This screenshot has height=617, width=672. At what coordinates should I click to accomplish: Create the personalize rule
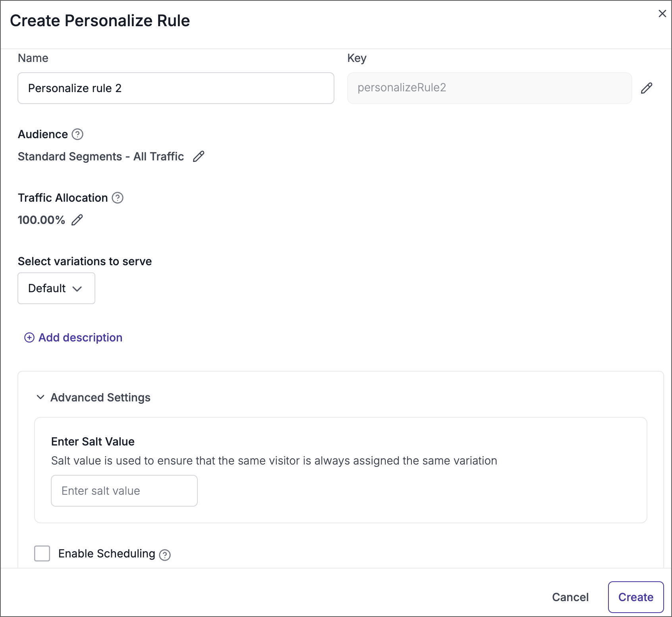(635, 597)
